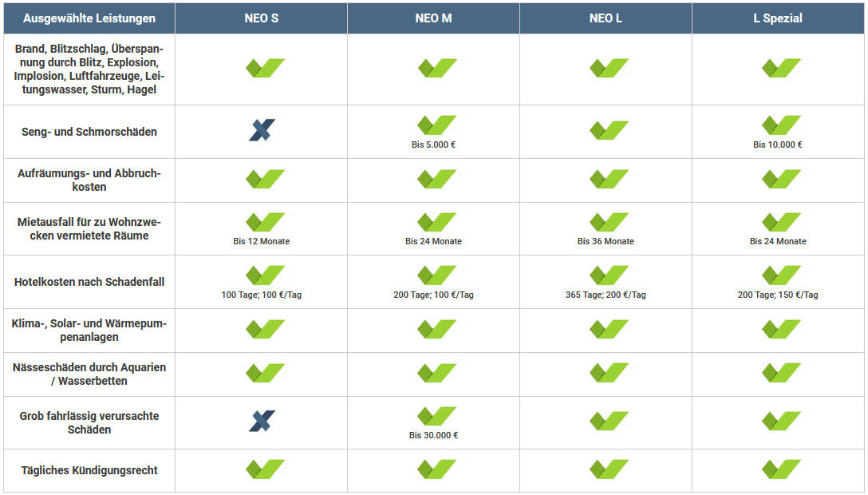Select the NEO M column header
The image size is (868, 495).
(433, 18)
